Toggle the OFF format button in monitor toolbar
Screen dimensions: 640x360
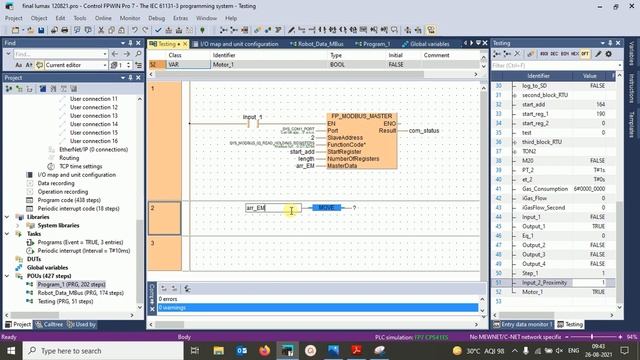[585, 54]
